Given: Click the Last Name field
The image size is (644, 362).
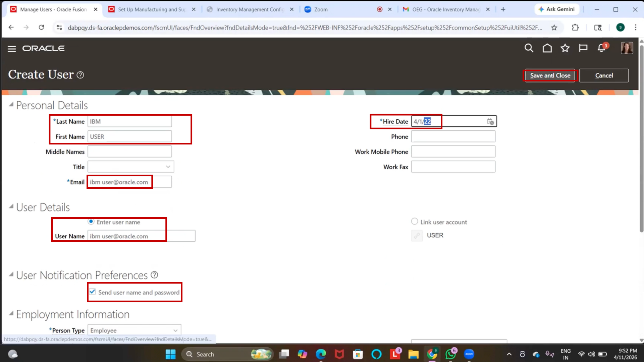Looking at the screenshot, I should click(x=129, y=121).
